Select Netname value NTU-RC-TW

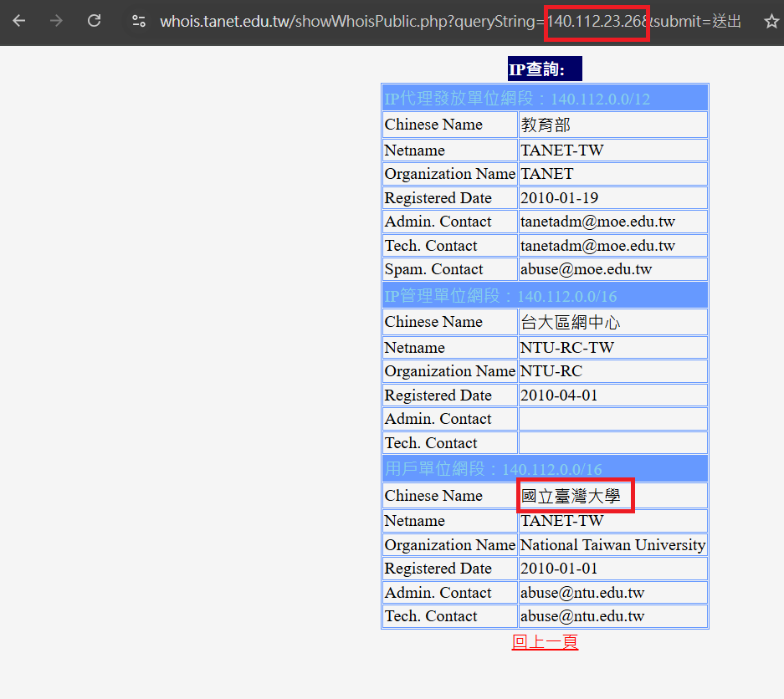[613, 347]
